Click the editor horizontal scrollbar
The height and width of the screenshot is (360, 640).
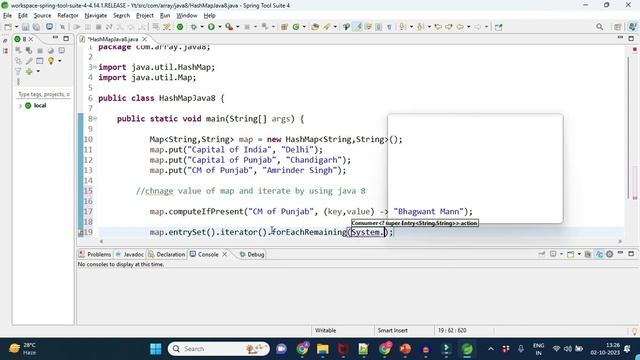coord(361,242)
